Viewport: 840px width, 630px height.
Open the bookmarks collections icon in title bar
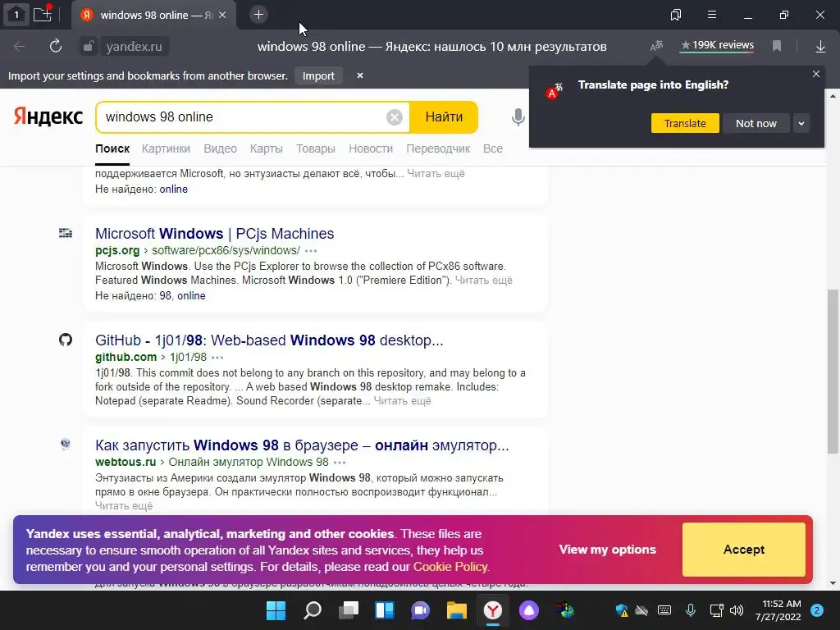click(x=676, y=15)
